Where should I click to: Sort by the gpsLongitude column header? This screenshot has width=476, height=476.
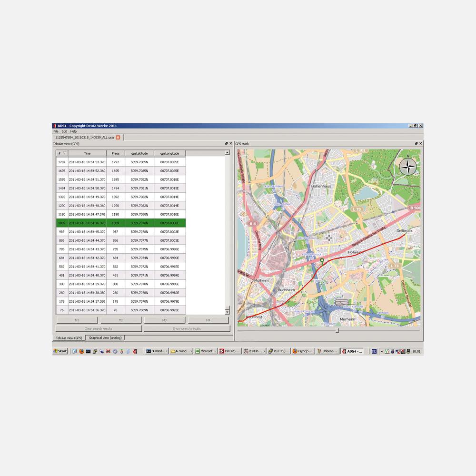point(170,153)
